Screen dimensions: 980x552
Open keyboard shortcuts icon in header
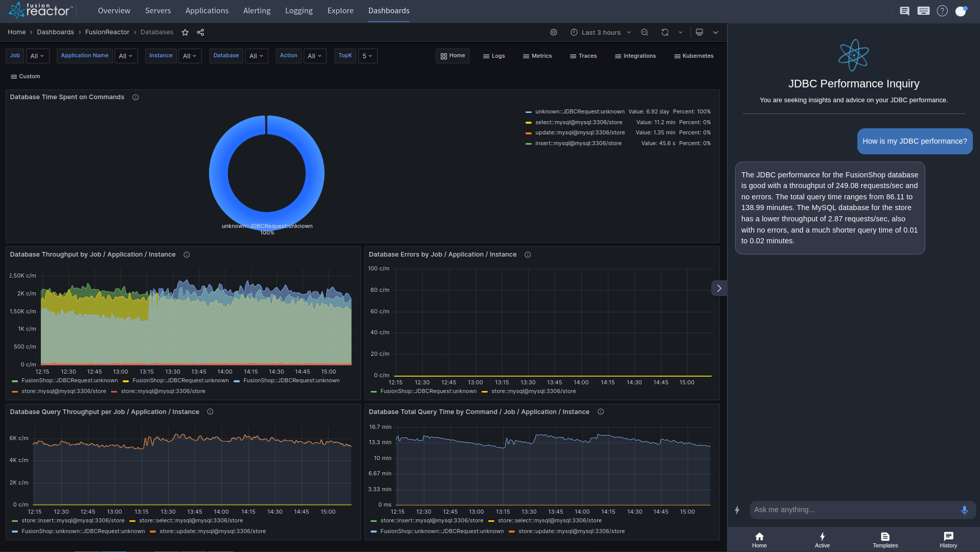point(923,11)
